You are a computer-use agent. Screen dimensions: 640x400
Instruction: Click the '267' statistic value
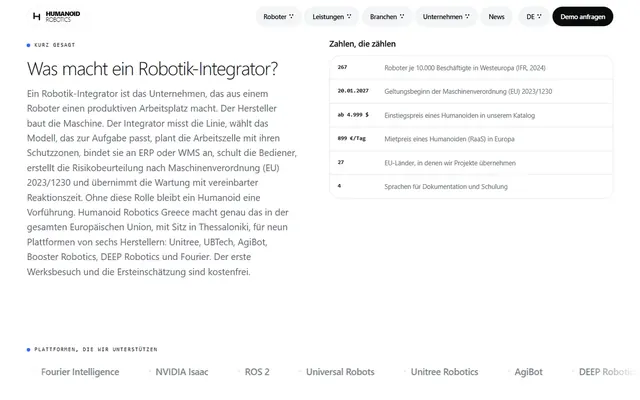tap(342, 67)
